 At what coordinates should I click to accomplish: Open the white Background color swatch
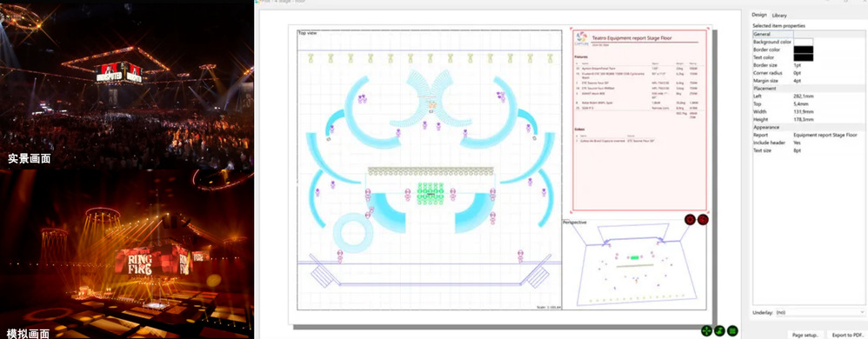point(804,42)
